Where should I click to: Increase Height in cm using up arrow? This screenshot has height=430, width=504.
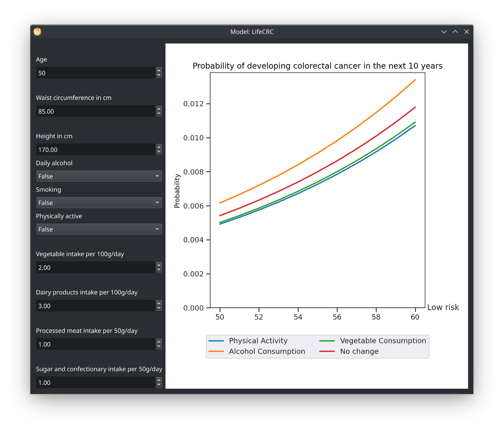click(159, 147)
